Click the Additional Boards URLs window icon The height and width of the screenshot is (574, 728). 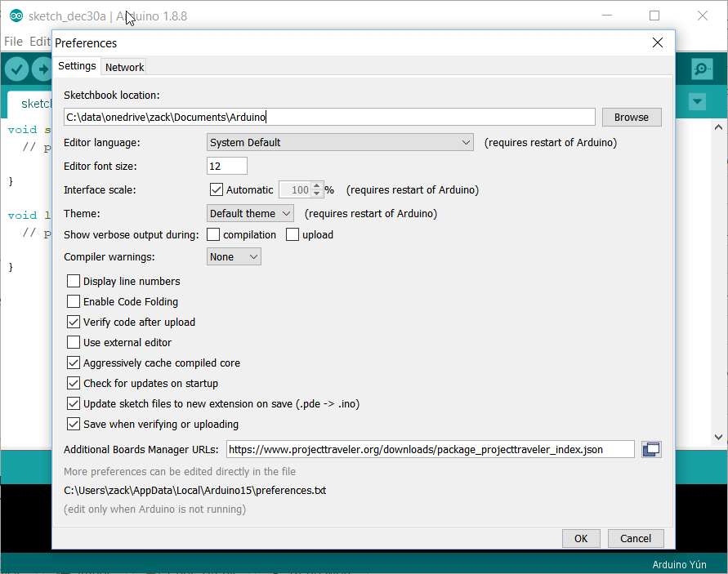point(651,449)
